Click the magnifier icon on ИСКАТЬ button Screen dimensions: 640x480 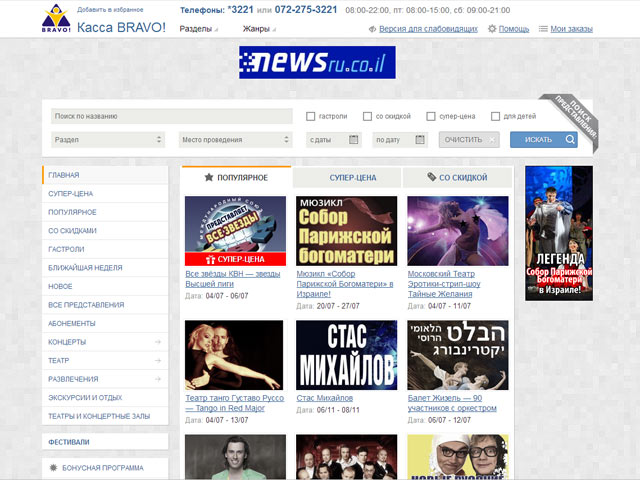pyautogui.click(x=570, y=140)
